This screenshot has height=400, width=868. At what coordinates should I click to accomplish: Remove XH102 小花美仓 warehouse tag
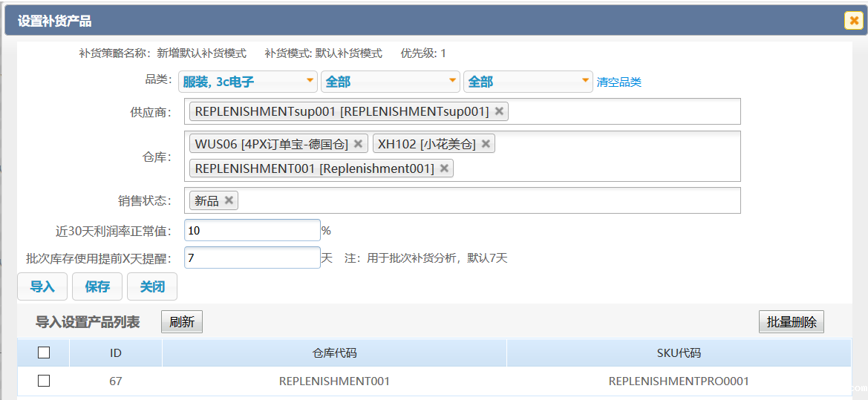(x=486, y=144)
